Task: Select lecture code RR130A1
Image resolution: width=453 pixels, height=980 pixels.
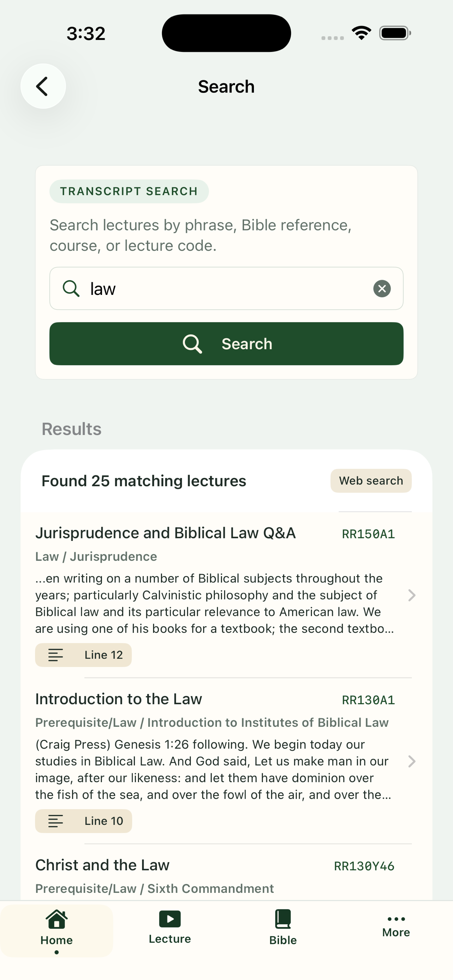Action: pyautogui.click(x=368, y=700)
